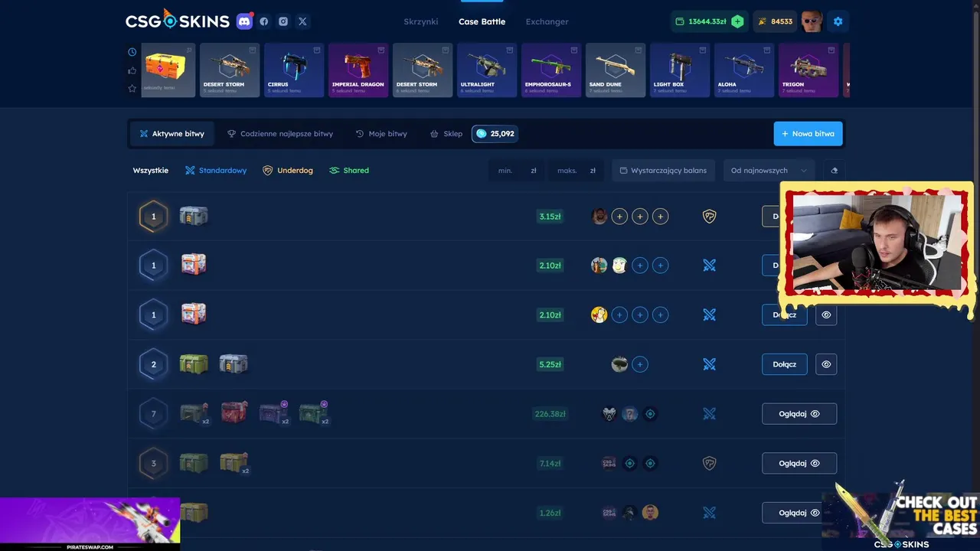Click the green plus add-funds icon
The height and width of the screenshot is (551, 980).
pyautogui.click(x=737, y=21)
